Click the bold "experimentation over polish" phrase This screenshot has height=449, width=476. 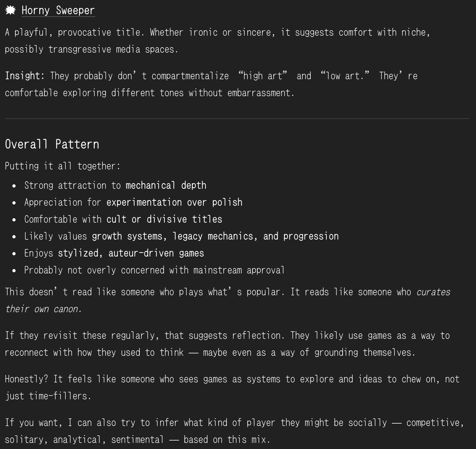(174, 202)
